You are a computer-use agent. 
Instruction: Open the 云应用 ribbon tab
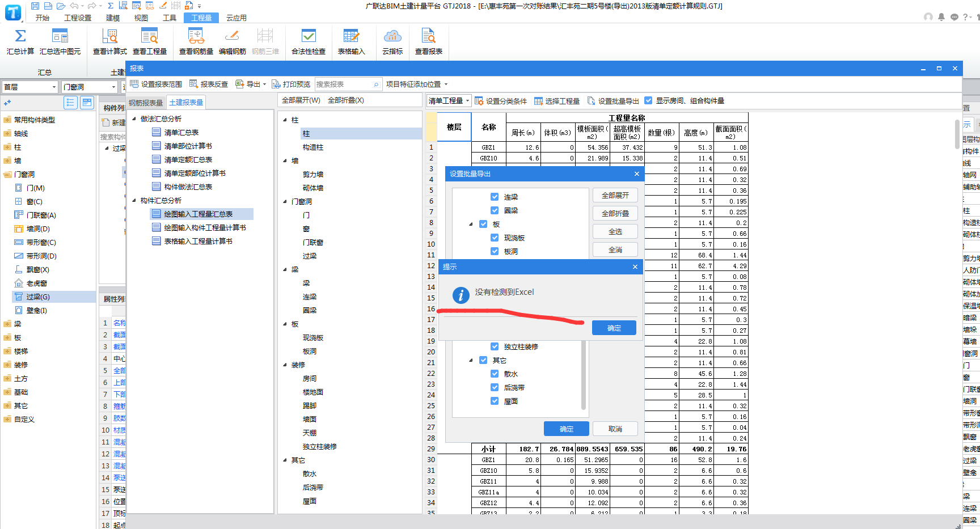click(236, 18)
